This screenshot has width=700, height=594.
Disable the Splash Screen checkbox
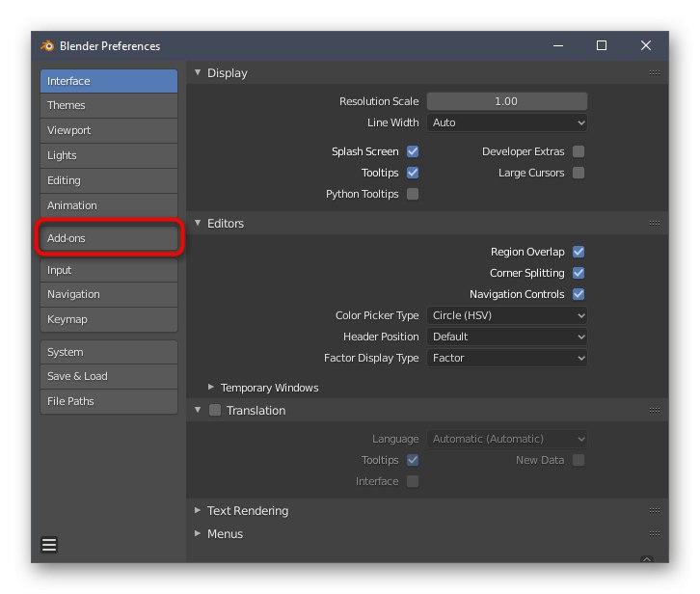(413, 151)
